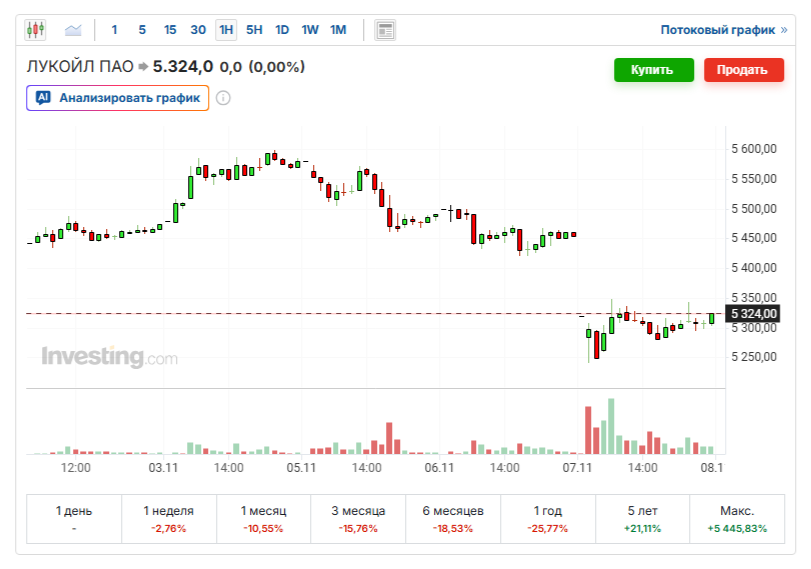Image resolution: width=811 pixels, height=569 pixels.
Task: Click the green Купить button
Action: tap(654, 70)
